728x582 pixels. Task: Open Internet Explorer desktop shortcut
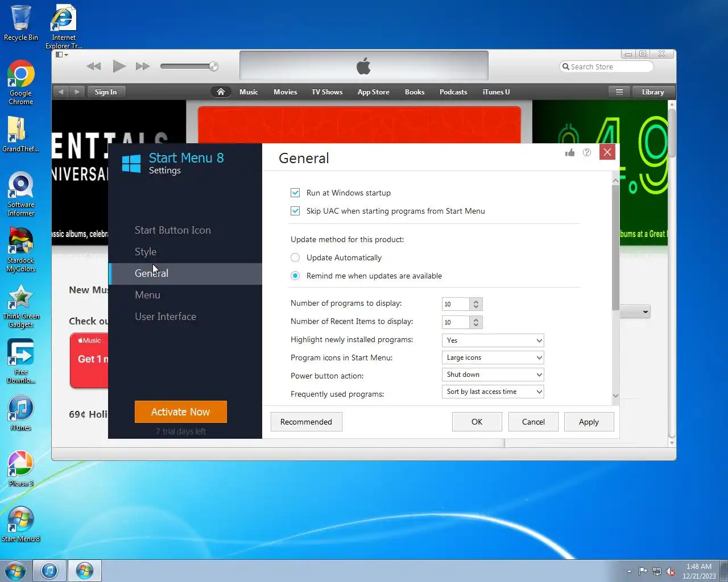(64, 27)
